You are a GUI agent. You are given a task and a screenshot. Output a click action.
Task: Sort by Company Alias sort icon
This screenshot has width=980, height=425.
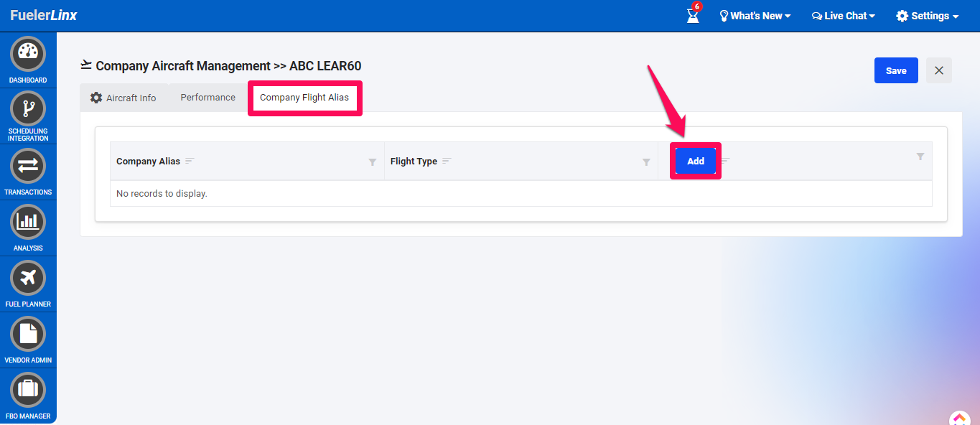(190, 161)
